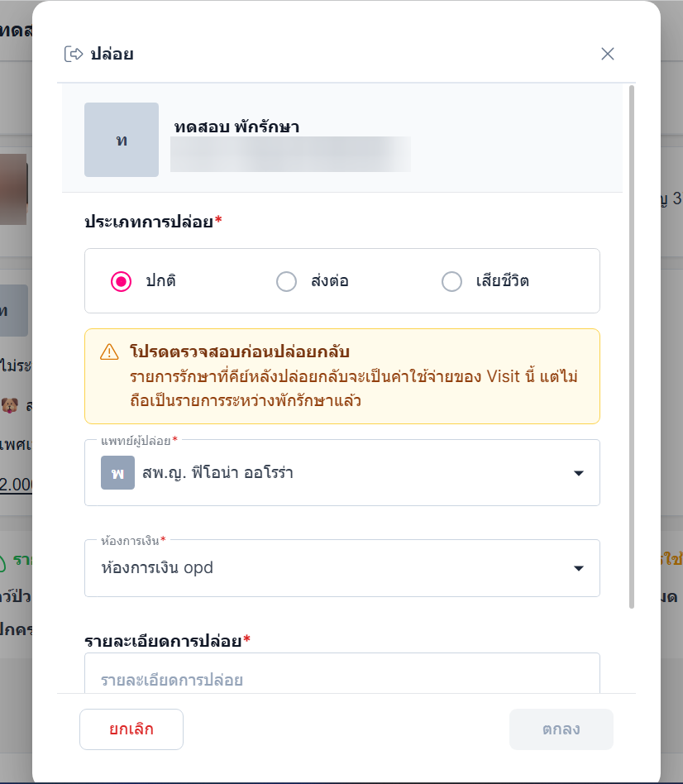Click the blurred patient info strip
This screenshot has height=784, width=683.
pos(290,154)
